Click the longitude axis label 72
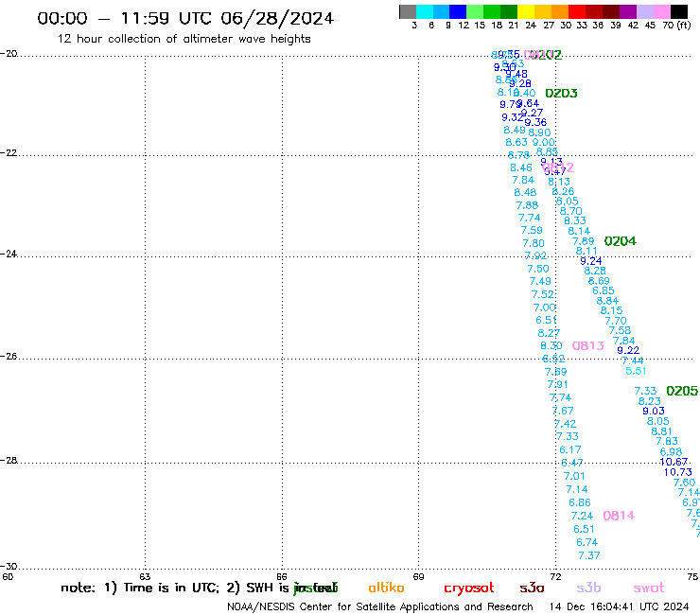 pyautogui.click(x=555, y=576)
